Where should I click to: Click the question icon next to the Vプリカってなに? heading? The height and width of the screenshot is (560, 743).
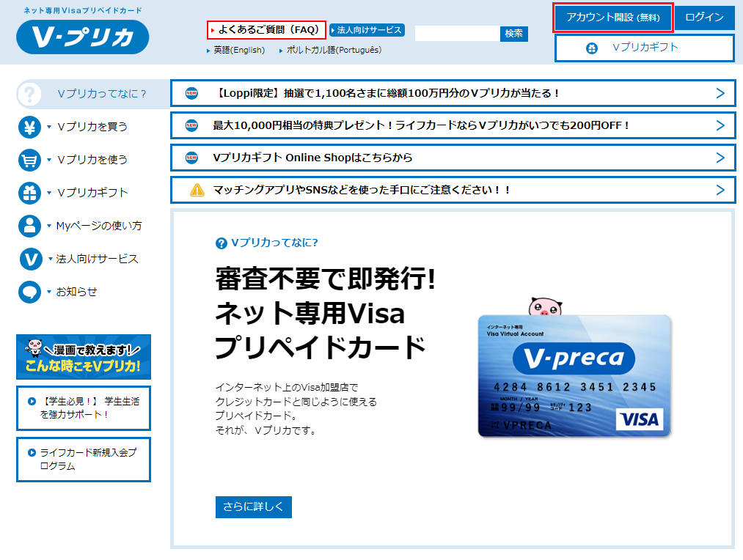click(x=222, y=243)
